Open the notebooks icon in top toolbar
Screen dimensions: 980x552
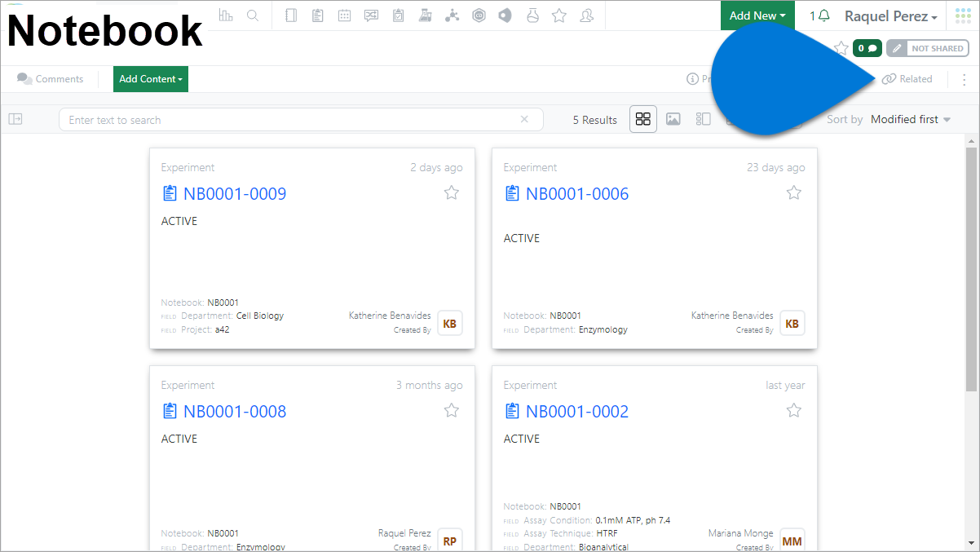point(292,15)
